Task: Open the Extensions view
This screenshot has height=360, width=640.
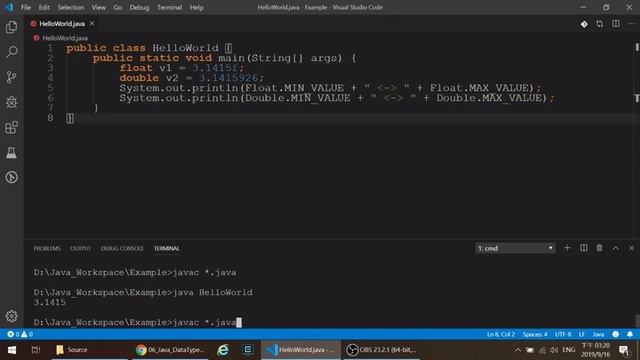Action: (x=11, y=127)
